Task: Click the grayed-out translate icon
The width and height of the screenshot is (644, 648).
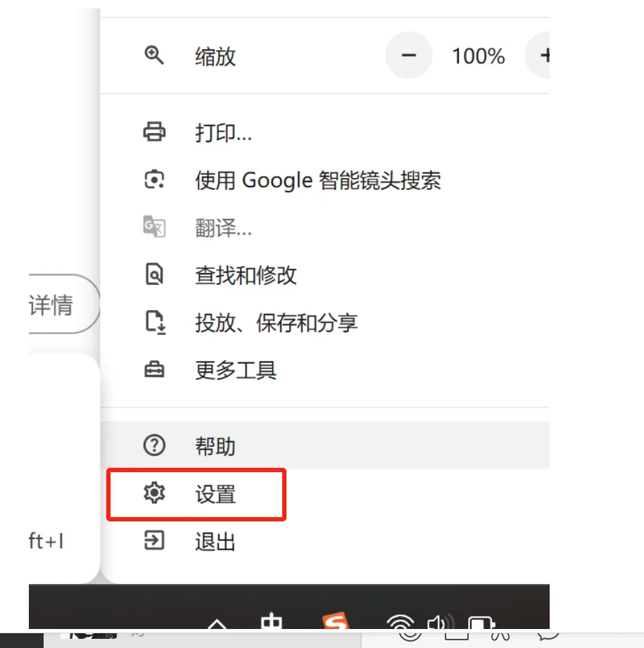Action: click(x=155, y=227)
